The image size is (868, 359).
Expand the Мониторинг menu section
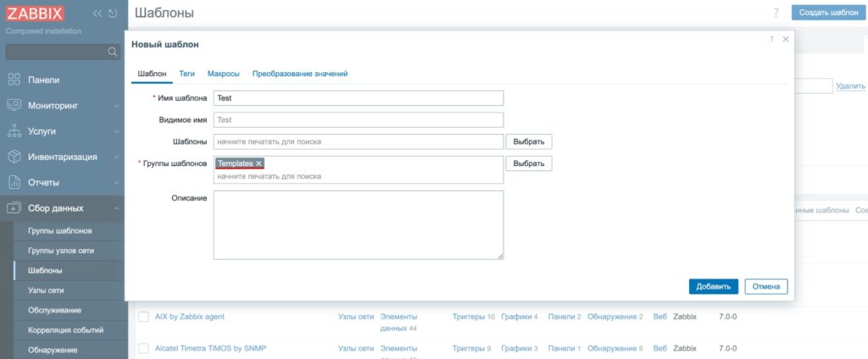pyautogui.click(x=116, y=106)
